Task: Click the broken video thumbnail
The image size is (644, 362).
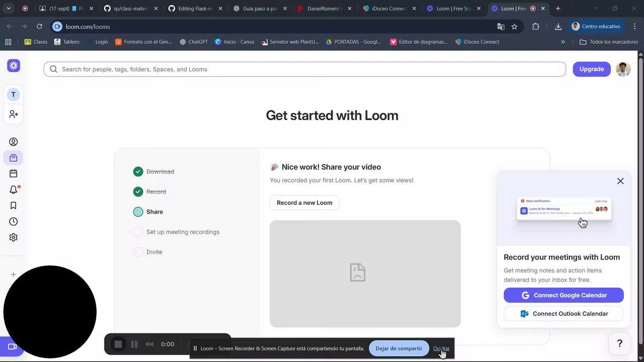Action: 365,274
